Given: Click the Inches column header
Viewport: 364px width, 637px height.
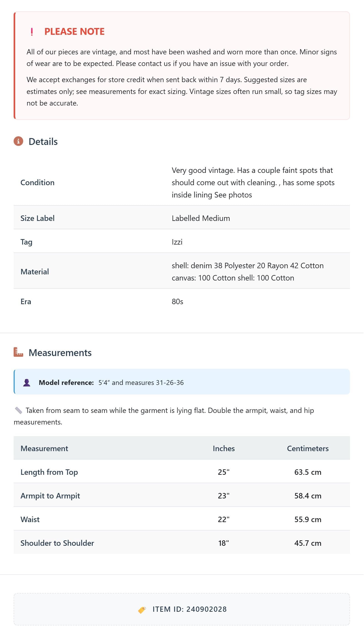Looking at the screenshot, I should pos(224,449).
